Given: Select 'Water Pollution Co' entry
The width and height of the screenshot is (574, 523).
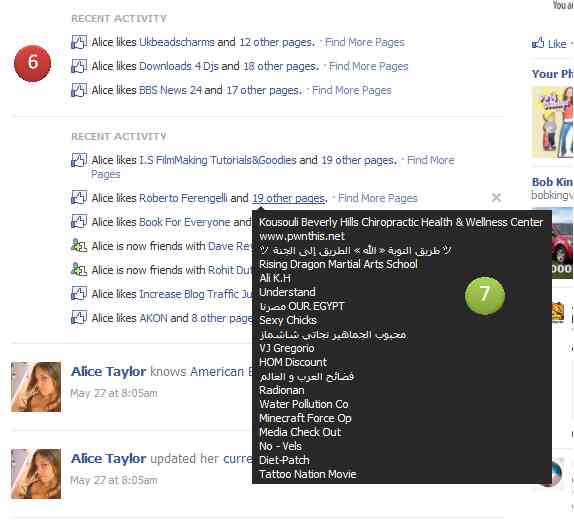Looking at the screenshot, I should coord(304,404).
